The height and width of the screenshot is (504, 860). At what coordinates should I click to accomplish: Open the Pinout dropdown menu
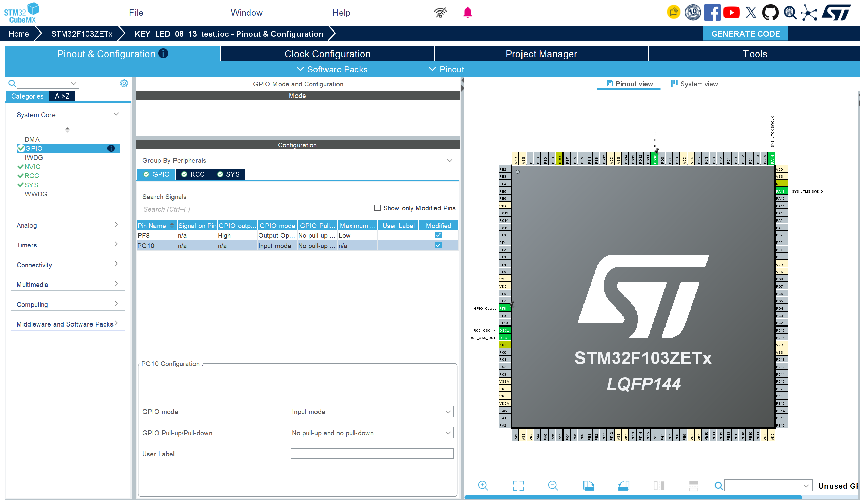[x=446, y=70]
